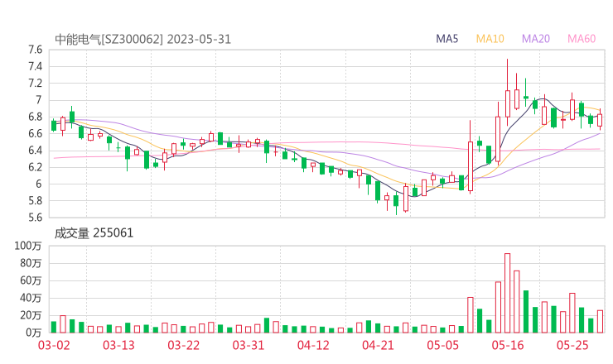The width and height of the screenshot is (613, 364).
Task: Click the 03-31 date axis label
Action: [249, 345]
